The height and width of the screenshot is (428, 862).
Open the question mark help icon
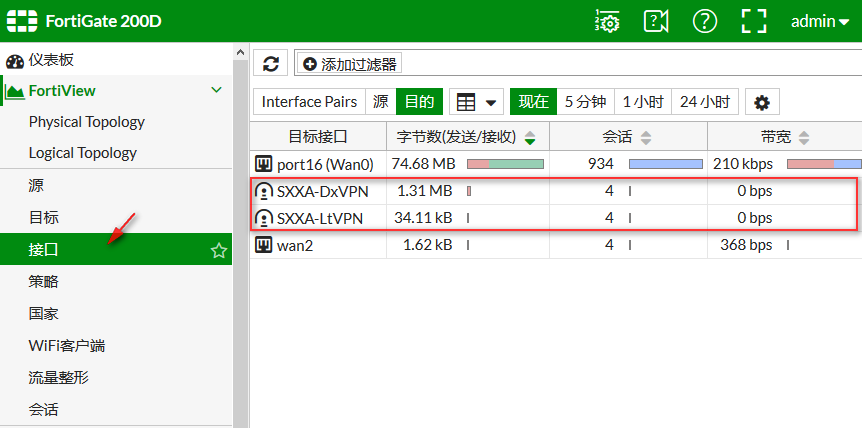pos(705,21)
